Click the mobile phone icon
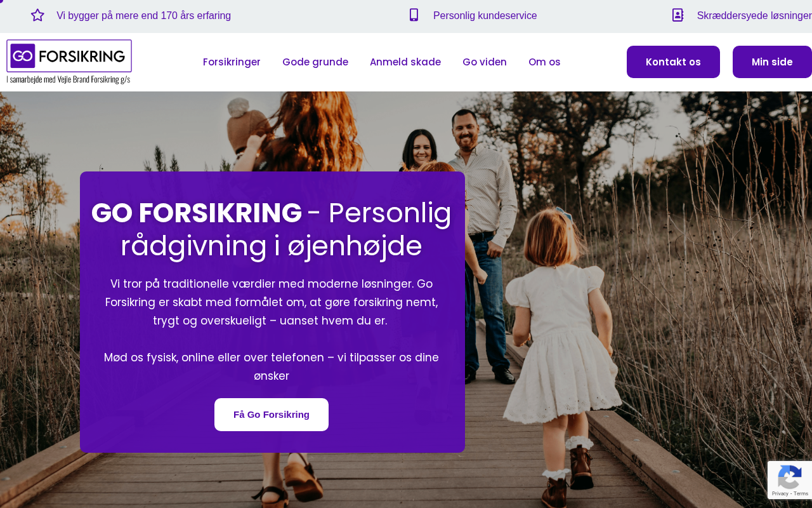The width and height of the screenshot is (812, 508). [414, 15]
